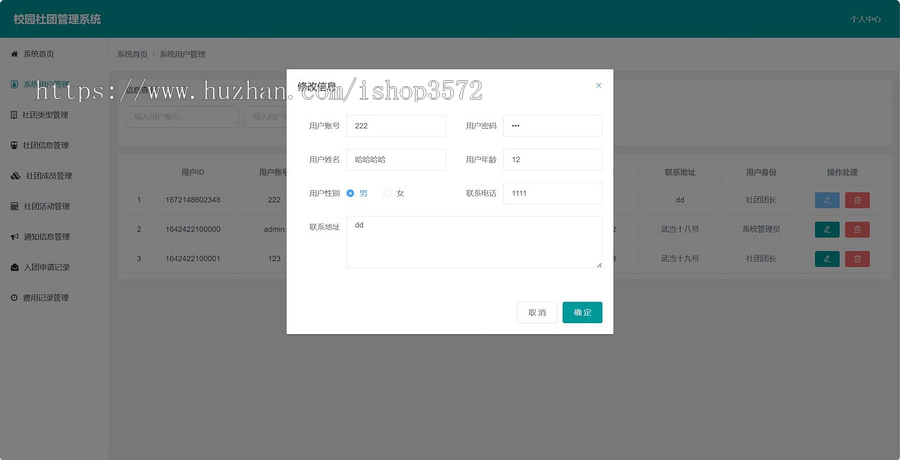Click the 联系电话 field showing 1111
The width and height of the screenshot is (900, 460).
pos(553,194)
